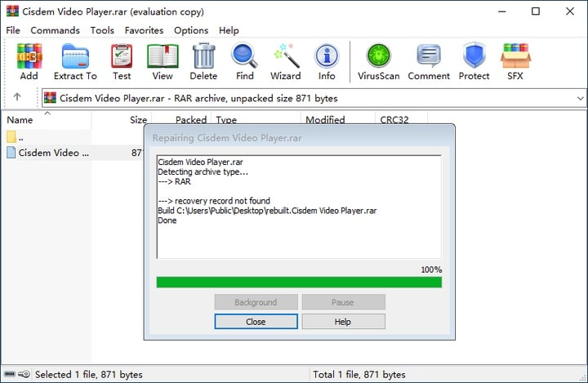Close the repair dialog
This screenshot has width=588, height=383.
[256, 322]
